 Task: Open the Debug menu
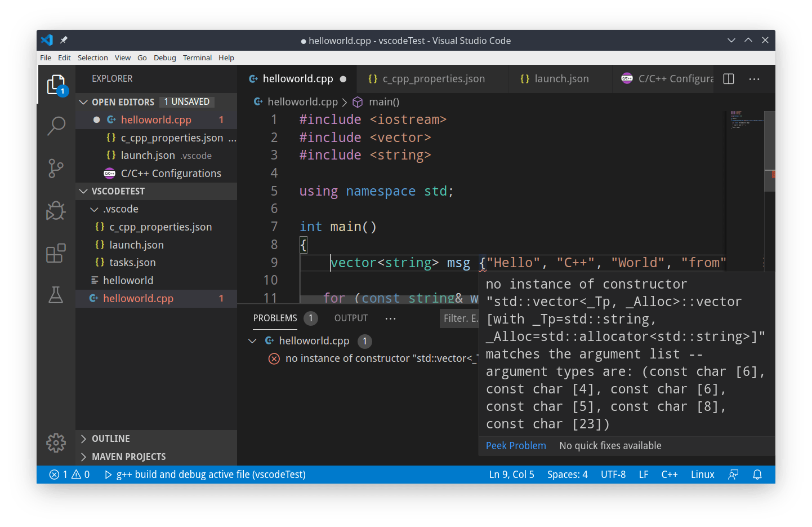click(x=164, y=57)
